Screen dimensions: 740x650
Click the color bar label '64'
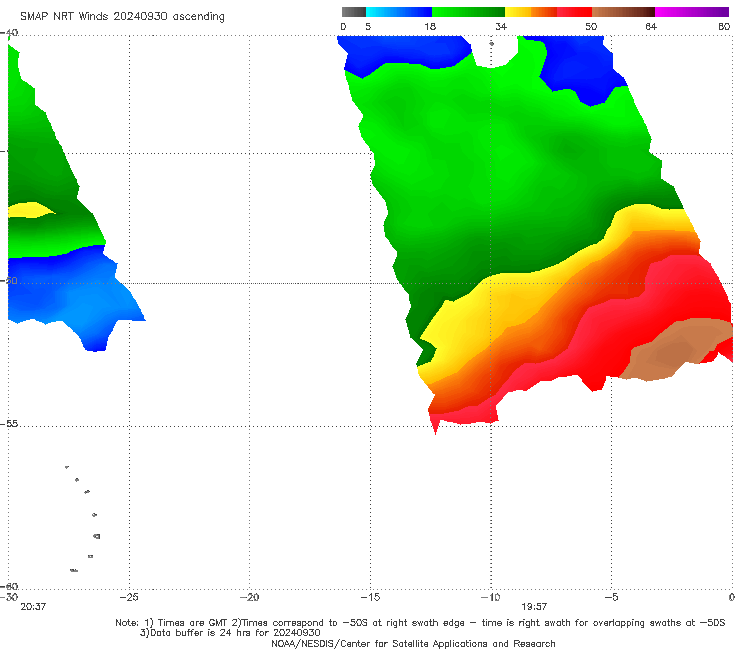point(651,26)
